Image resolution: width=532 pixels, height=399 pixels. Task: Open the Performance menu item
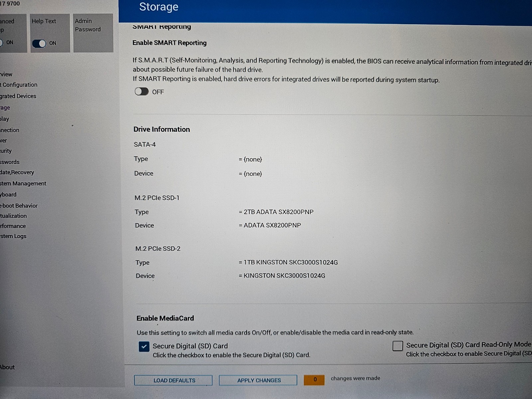13,226
